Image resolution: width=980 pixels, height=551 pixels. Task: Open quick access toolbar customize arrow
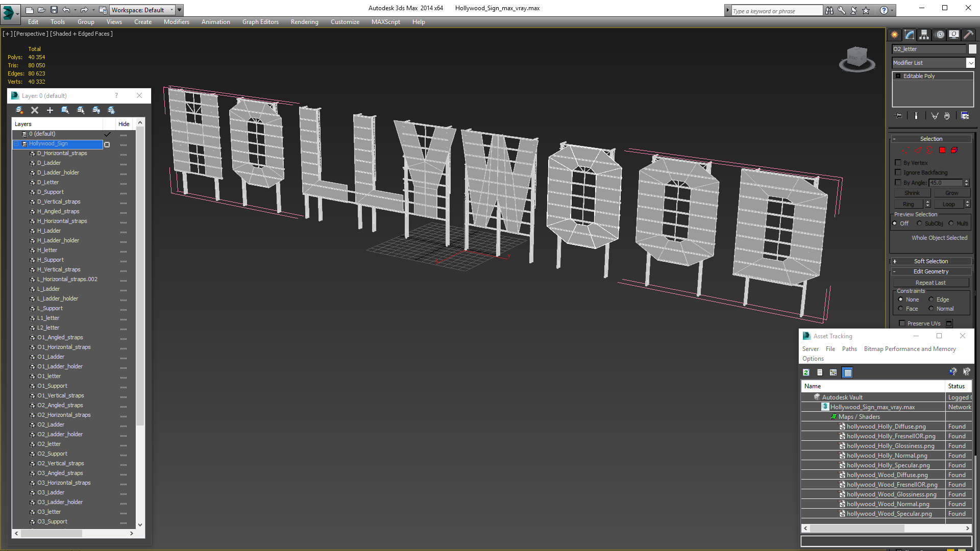[179, 10]
